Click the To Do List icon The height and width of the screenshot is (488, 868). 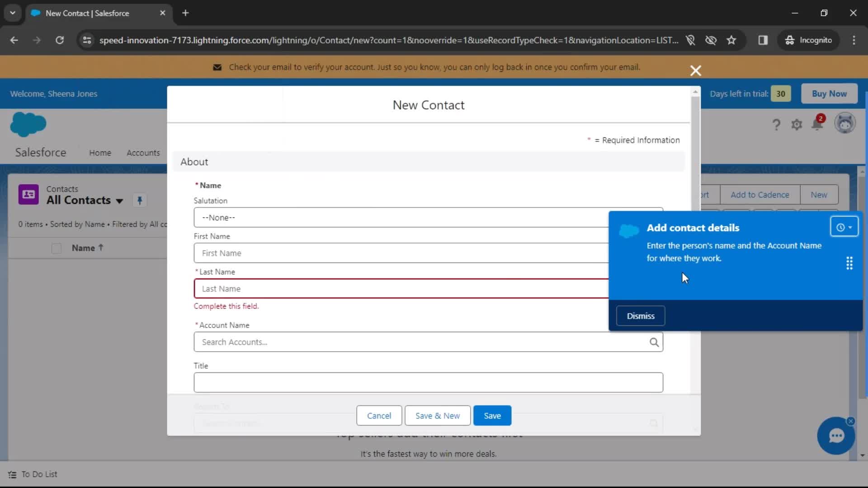pos(12,474)
